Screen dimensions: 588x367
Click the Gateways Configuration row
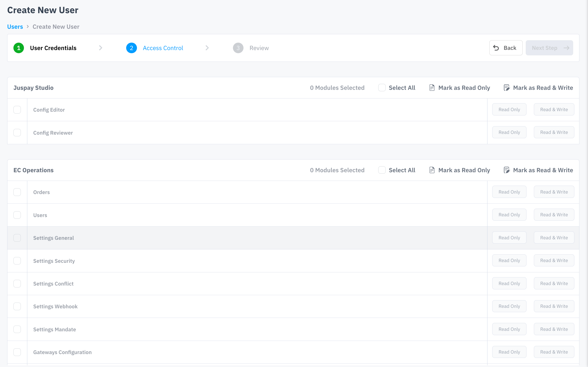(62, 352)
